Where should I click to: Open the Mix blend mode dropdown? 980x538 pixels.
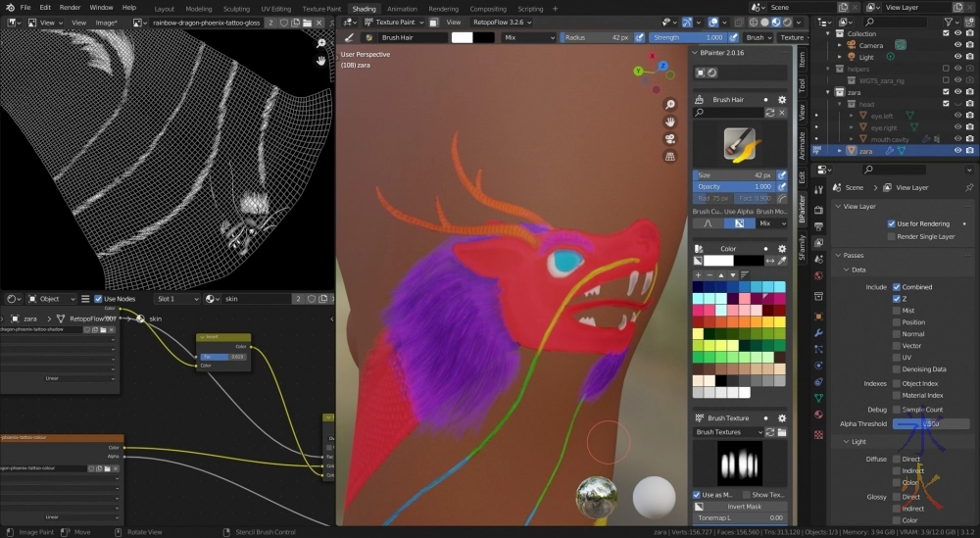click(527, 37)
